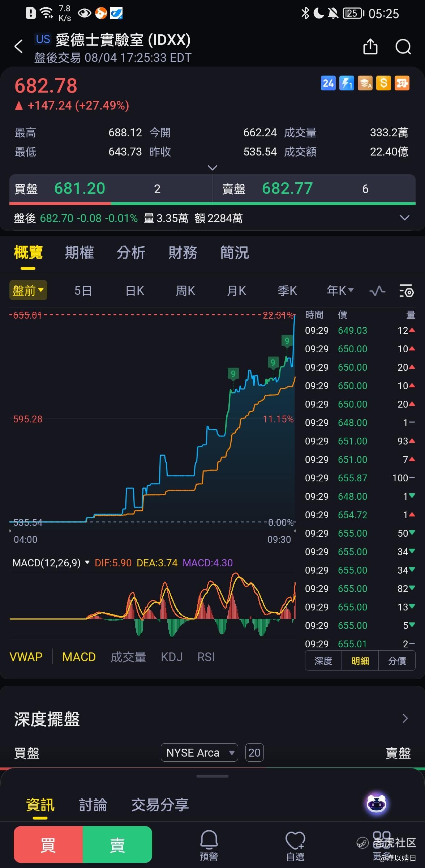Open the 年K dropdown
This screenshot has width=425, height=868.
pyautogui.click(x=340, y=290)
